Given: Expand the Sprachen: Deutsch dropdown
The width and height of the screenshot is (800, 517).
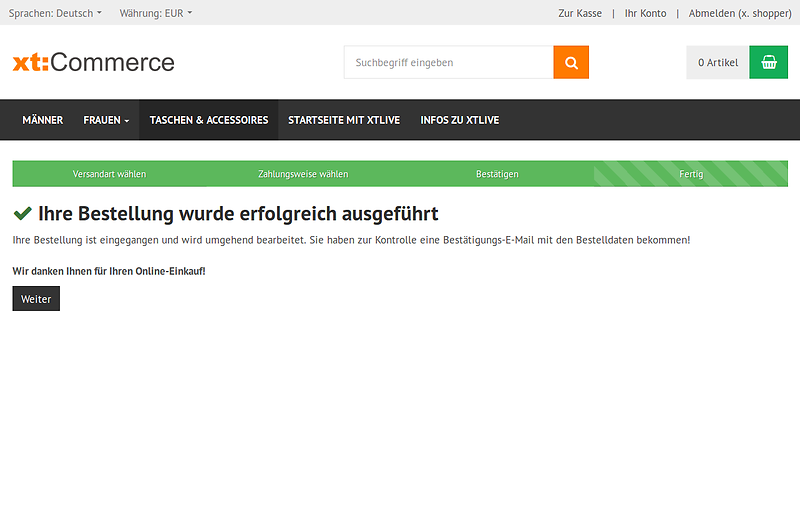Looking at the screenshot, I should (55, 13).
